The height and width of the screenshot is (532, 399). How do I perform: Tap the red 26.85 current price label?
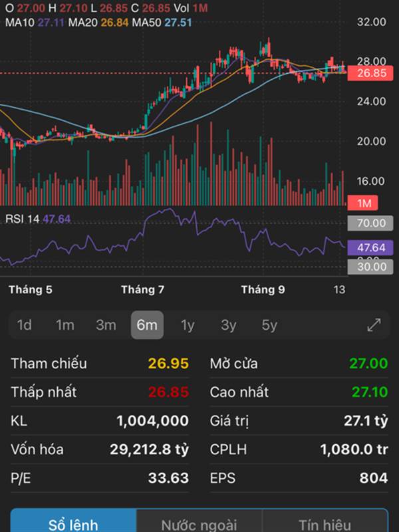pos(370,73)
